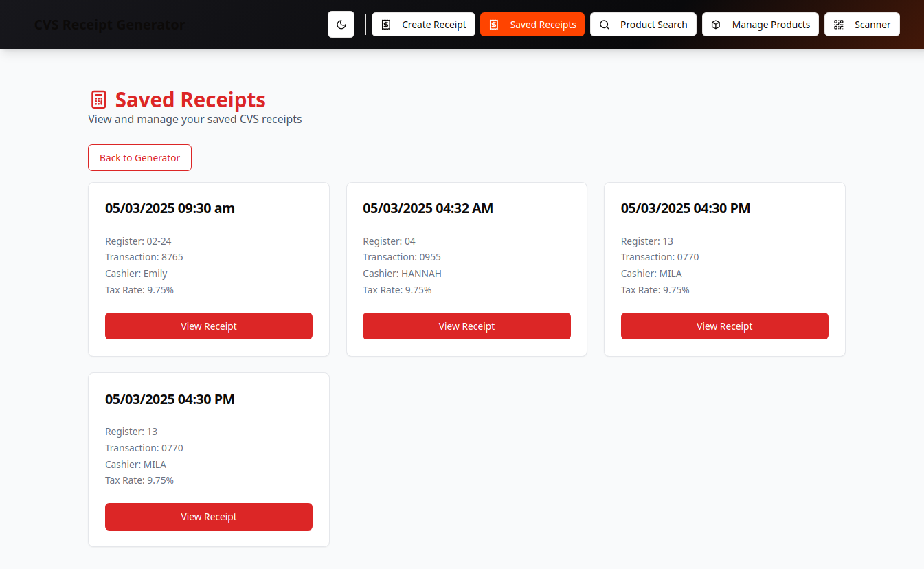924x569 pixels.
Task: Click Cashier: HANNAH text
Action: point(402,274)
